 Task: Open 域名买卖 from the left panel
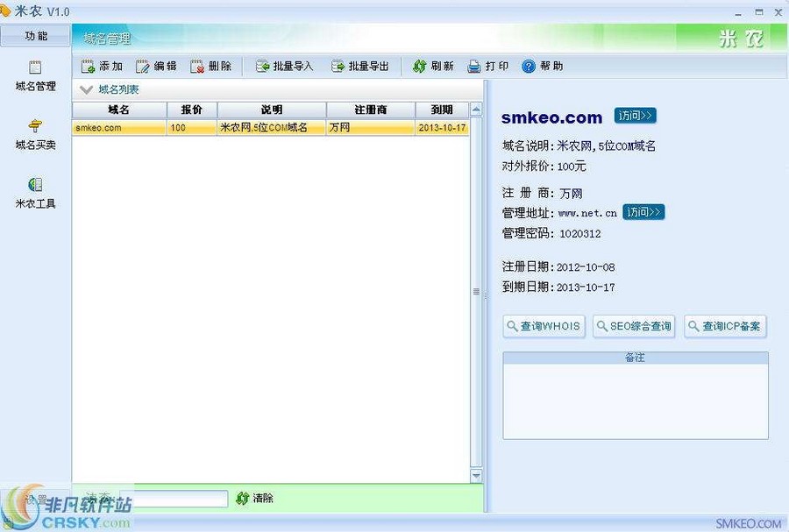(34, 133)
